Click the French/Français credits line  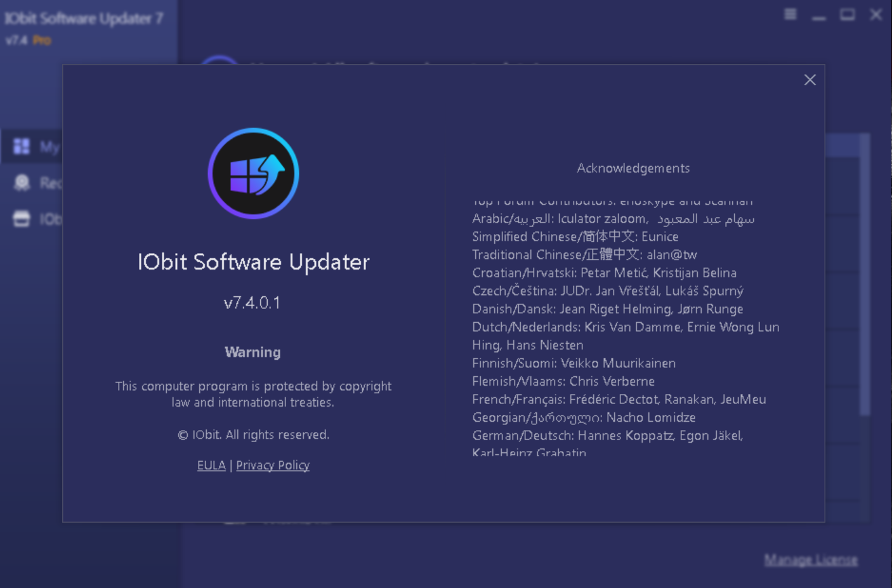(x=619, y=399)
